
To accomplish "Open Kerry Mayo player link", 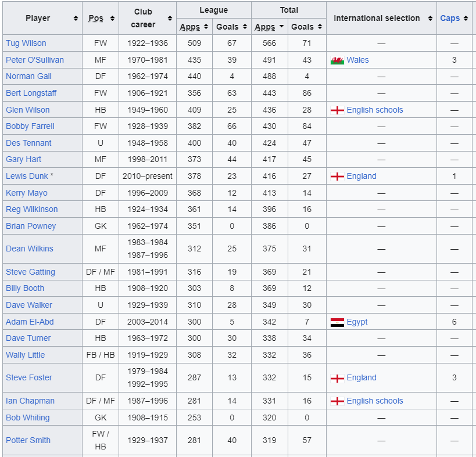I will (27, 193).
